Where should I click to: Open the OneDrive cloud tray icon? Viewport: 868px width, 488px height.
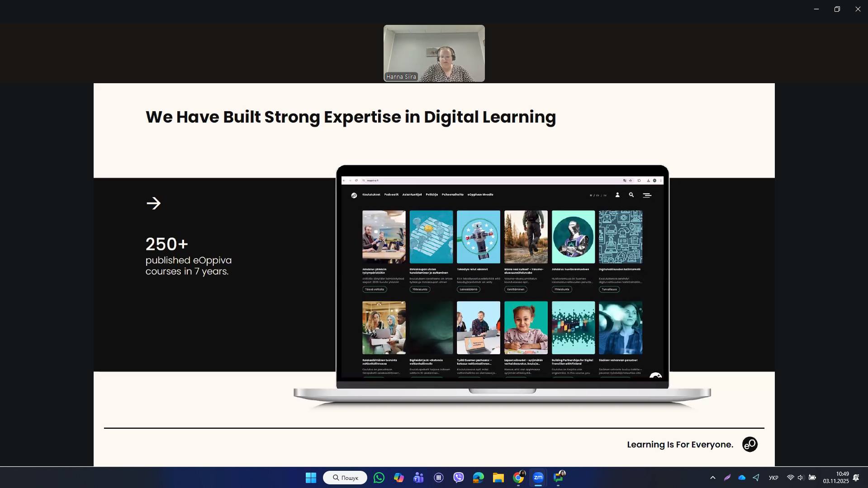click(742, 478)
